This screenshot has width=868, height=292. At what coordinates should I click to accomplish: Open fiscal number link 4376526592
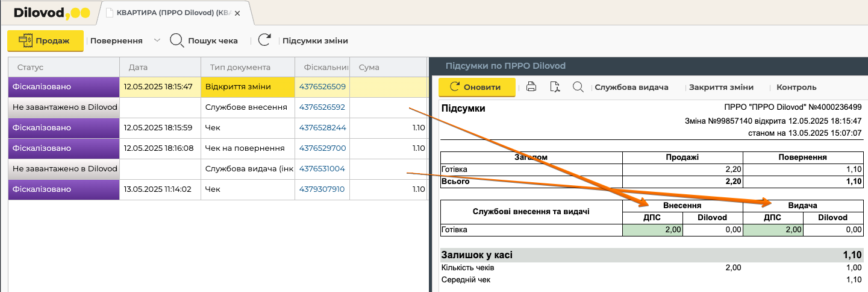pos(322,107)
